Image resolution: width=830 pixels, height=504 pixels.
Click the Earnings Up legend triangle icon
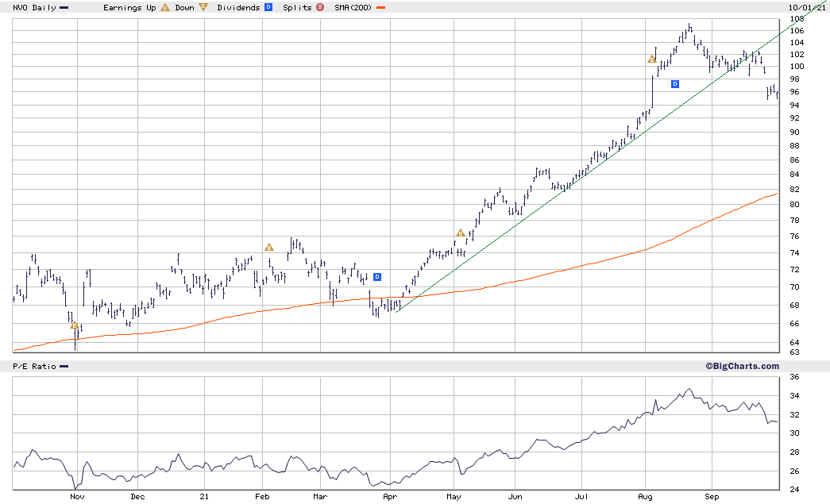[x=165, y=7]
